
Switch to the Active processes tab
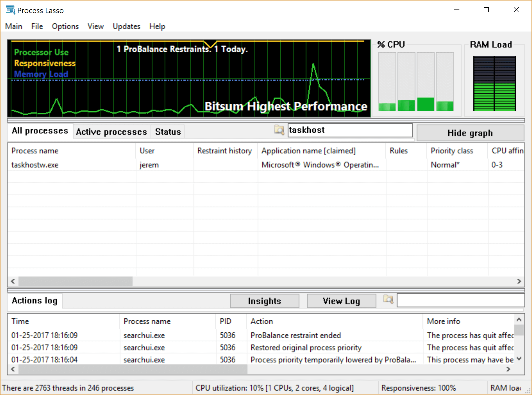click(x=112, y=132)
